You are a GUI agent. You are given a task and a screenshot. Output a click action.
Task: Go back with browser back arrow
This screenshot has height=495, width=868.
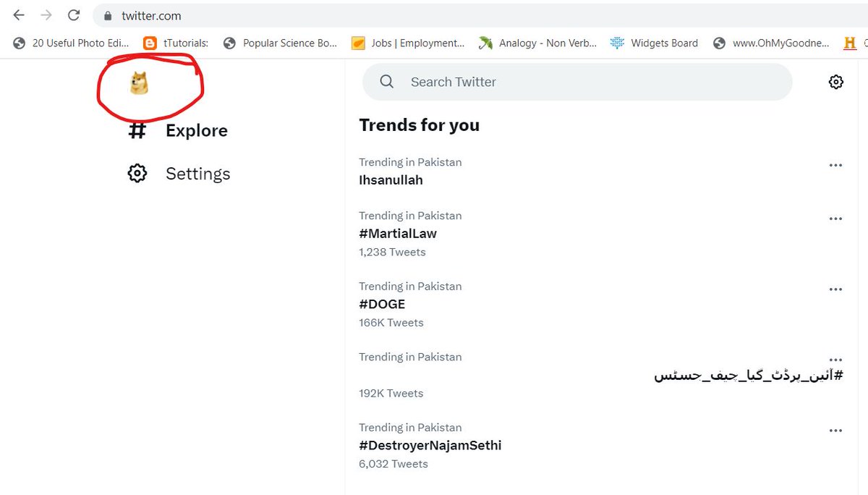click(19, 15)
